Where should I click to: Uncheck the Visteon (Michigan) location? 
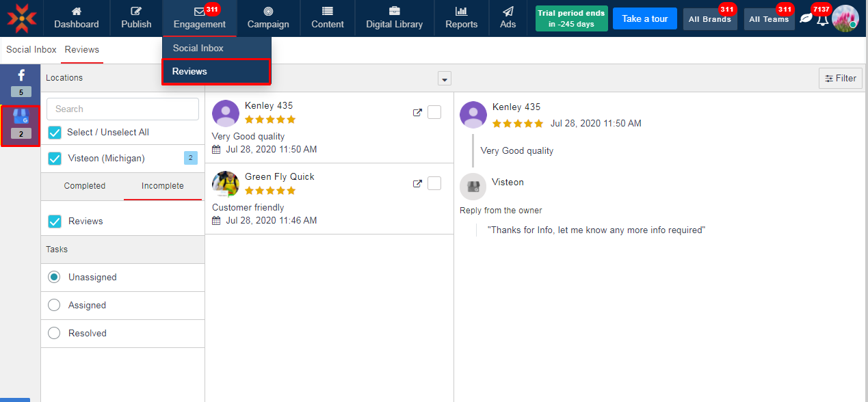[55, 159]
